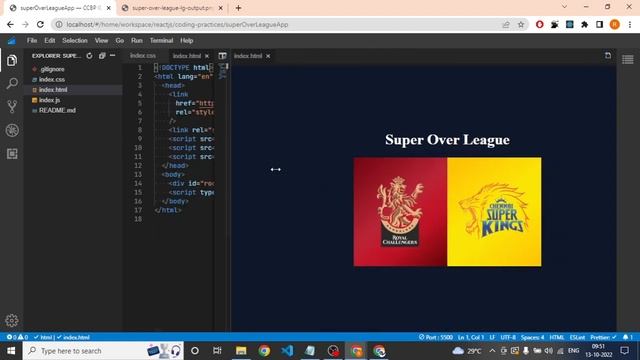Collapse all folders in Explorer
Screen dimensions: 640x360
[x=102, y=56]
